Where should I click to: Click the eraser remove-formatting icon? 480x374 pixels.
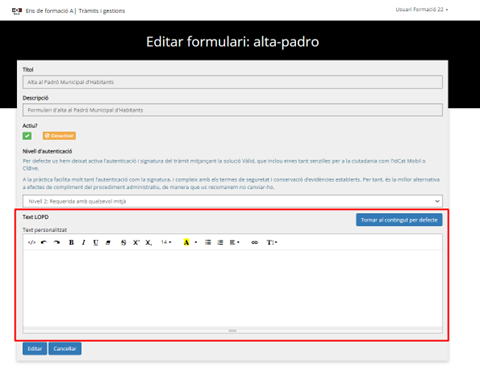coord(108,242)
